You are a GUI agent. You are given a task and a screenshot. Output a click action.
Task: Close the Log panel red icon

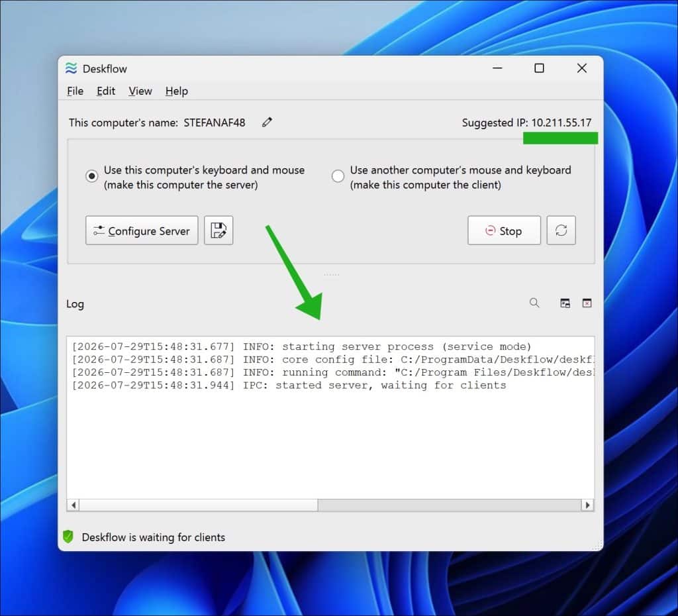pos(587,303)
